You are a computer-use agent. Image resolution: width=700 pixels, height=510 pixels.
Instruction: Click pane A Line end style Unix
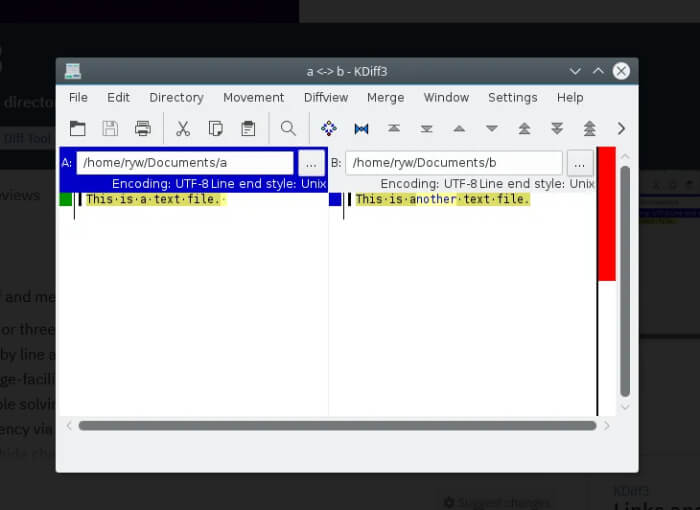(269, 184)
